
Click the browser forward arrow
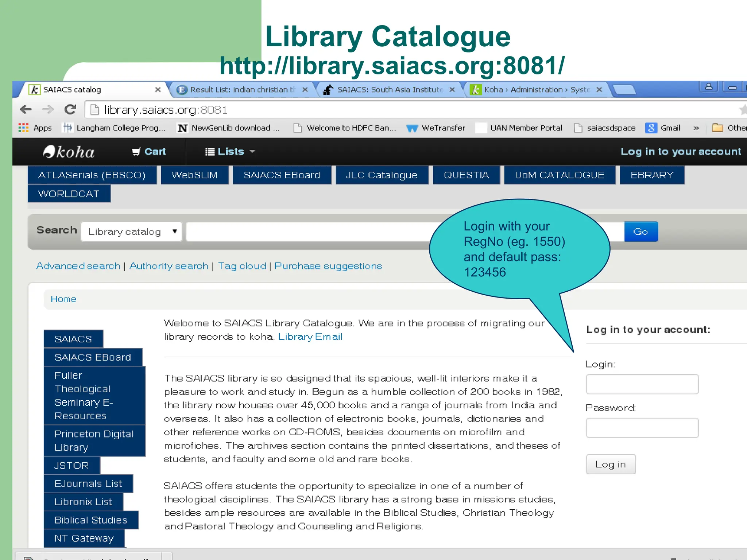point(48,109)
